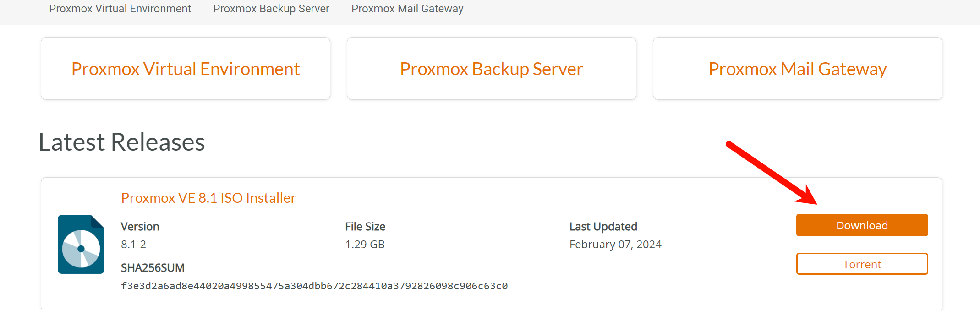Select the Proxmox Mail Gateway card
The height and width of the screenshot is (310, 980).
point(797,69)
